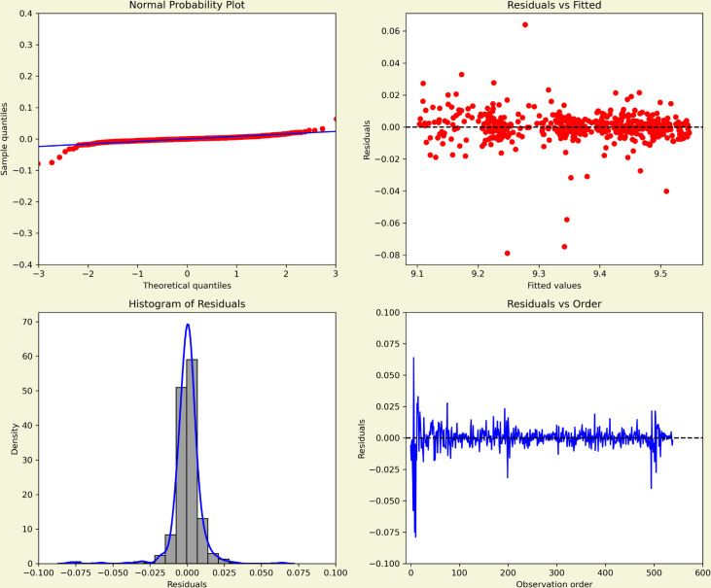Screen dimensions: 711x588
Task: Click the 0.4 tick on Sample quantiles axis
Action: [26, 14]
